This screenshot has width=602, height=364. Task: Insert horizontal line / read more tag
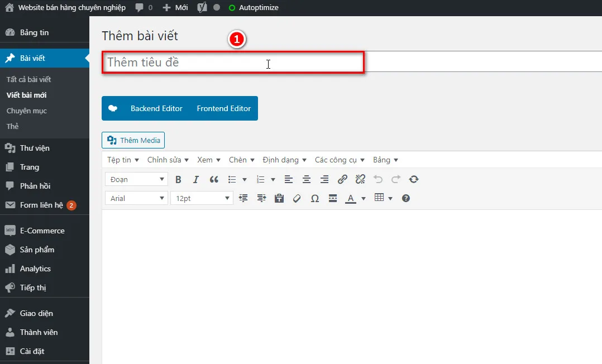point(333,198)
